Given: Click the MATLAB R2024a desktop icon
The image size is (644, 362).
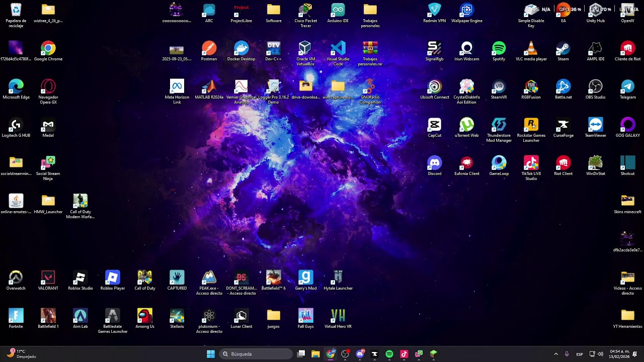Looking at the screenshot, I should pyautogui.click(x=209, y=87).
